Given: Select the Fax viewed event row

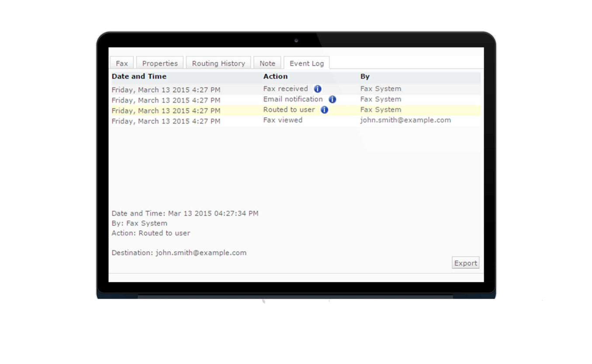Looking at the screenshot, I should click(x=283, y=121).
